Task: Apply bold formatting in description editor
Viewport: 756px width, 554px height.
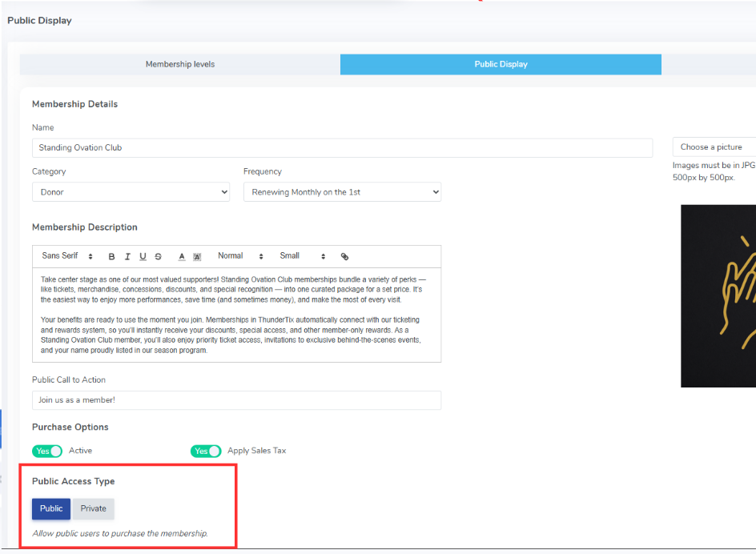Action: tap(111, 256)
